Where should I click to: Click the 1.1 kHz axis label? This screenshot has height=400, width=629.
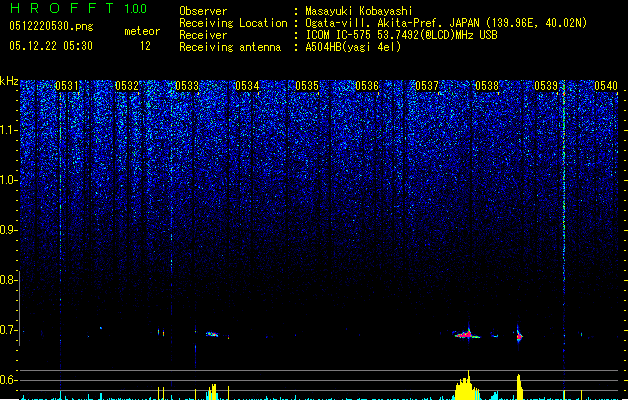coord(9,130)
